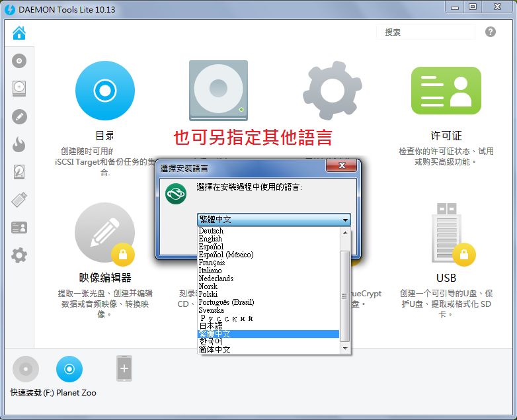Close the 選擇安裝語言 dialog

click(x=342, y=165)
